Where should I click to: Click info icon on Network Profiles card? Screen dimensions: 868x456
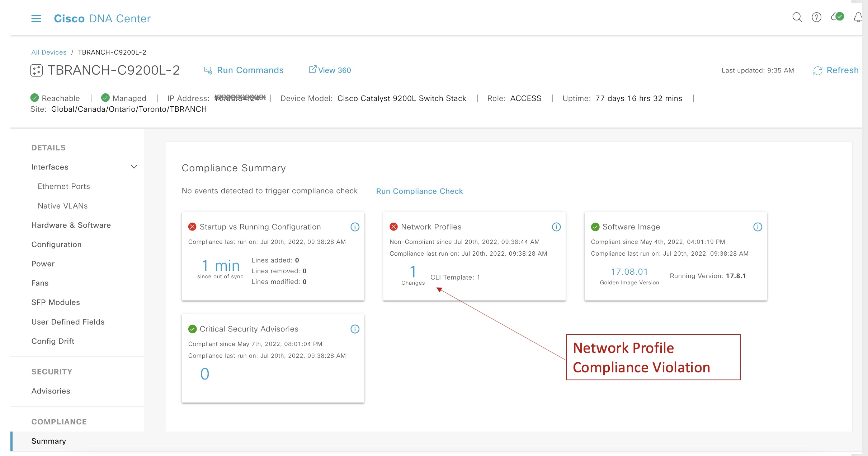pyautogui.click(x=556, y=227)
